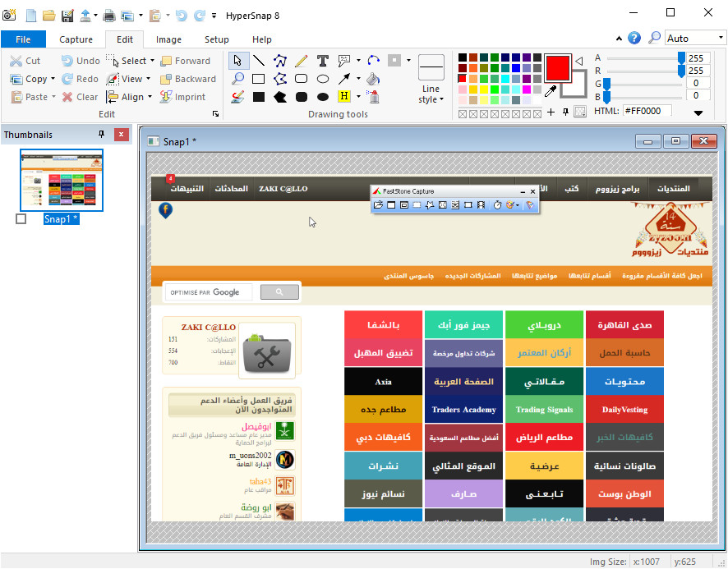Close the Thumbnails panel
The image size is (728, 569).
click(x=121, y=134)
